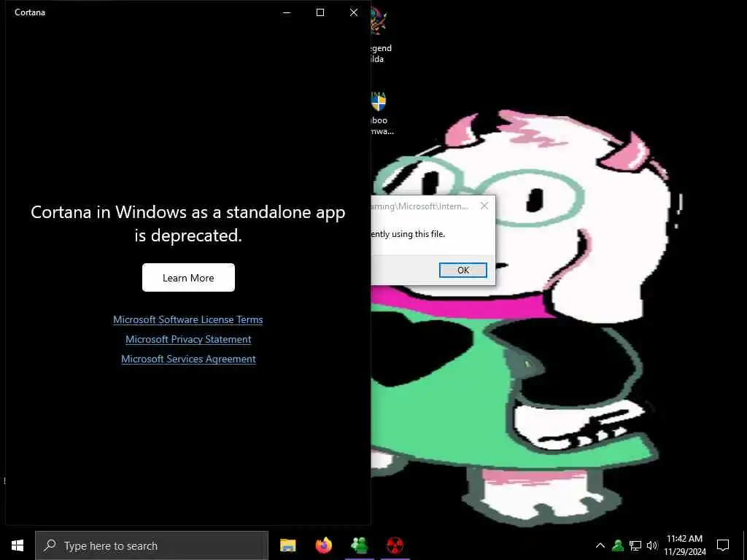747x560 pixels.
Task: Show hidden system tray icons
Action: 600,545
